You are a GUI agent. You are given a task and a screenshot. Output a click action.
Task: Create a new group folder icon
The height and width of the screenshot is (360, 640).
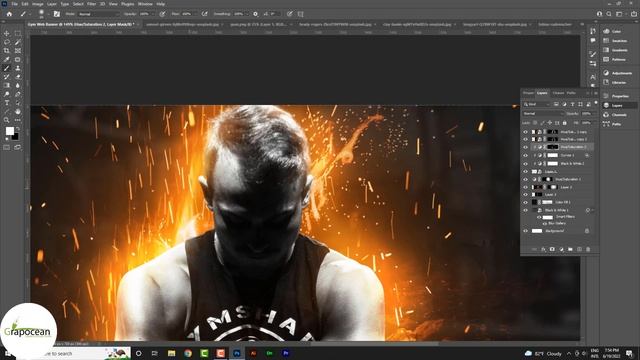point(570,249)
